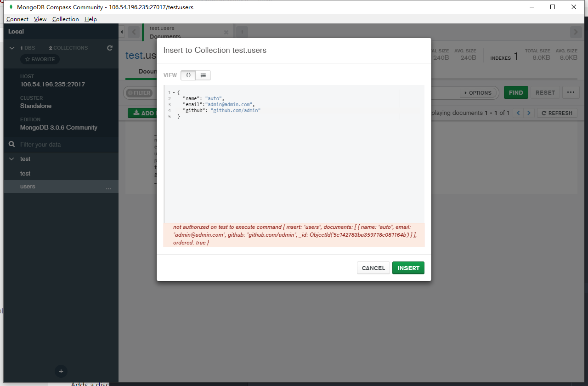This screenshot has width=588, height=386.
Task: Collapse the 1 DBS section
Action: [x=11, y=47]
